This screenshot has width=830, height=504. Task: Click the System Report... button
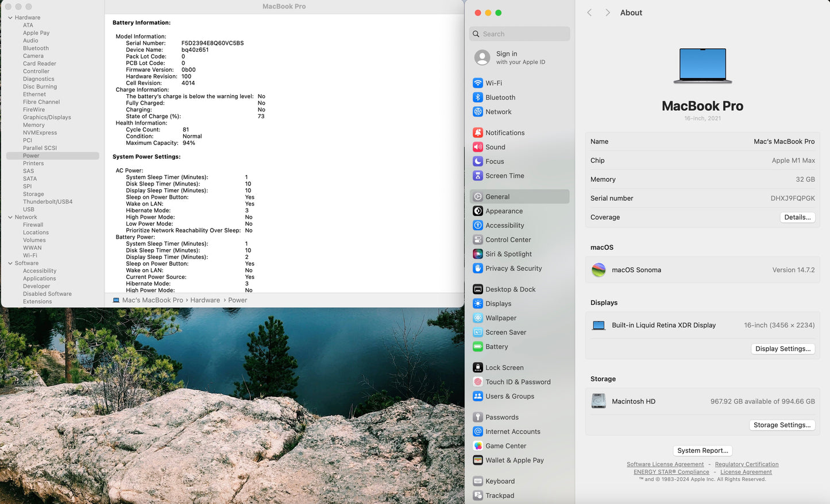[702, 451]
